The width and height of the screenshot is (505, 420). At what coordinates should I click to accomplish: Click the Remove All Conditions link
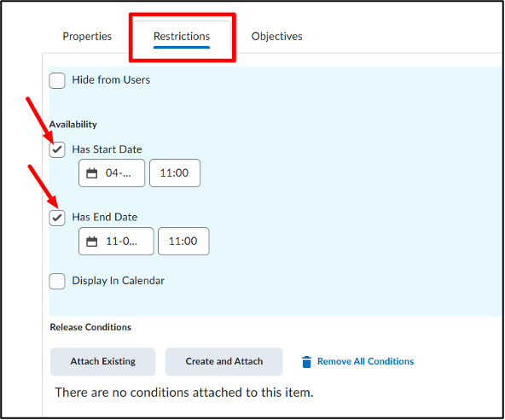coord(366,362)
